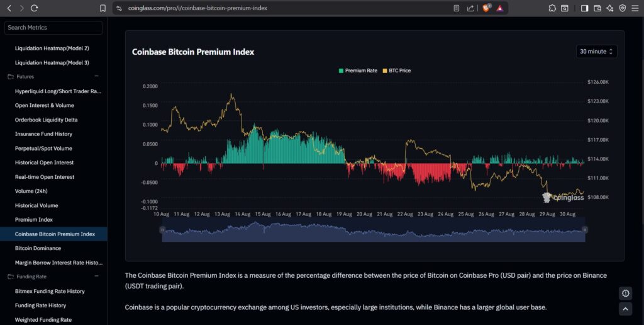Toggle Premium Rate series in chart legend
This screenshot has width=644, height=325.
point(358,71)
